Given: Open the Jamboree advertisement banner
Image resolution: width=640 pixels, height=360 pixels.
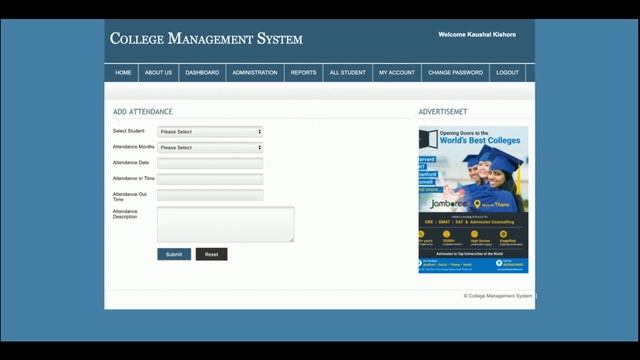Looking at the screenshot, I should tap(473, 200).
